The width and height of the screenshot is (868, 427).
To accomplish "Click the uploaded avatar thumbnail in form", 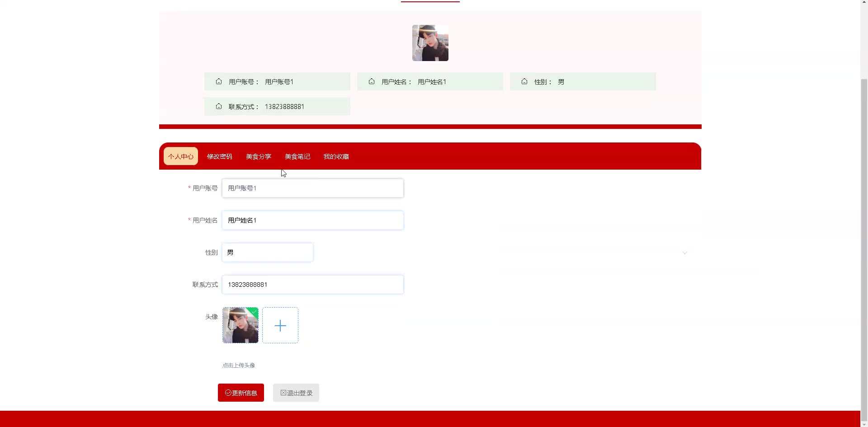I will point(241,325).
